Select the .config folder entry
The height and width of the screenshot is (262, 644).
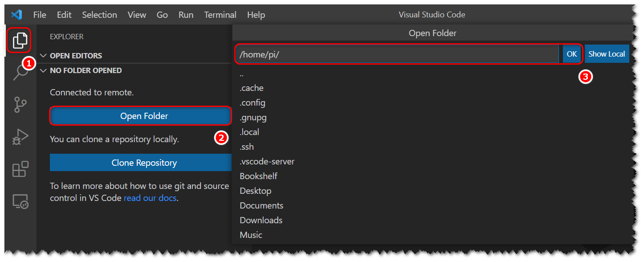(x=432, y=103)
